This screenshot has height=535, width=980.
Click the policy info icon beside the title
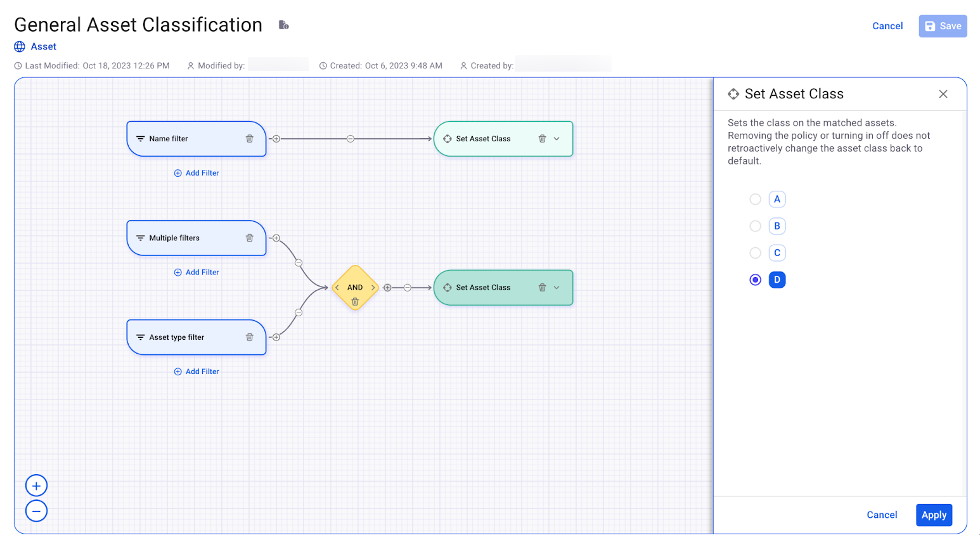click(x=283, y=24)
